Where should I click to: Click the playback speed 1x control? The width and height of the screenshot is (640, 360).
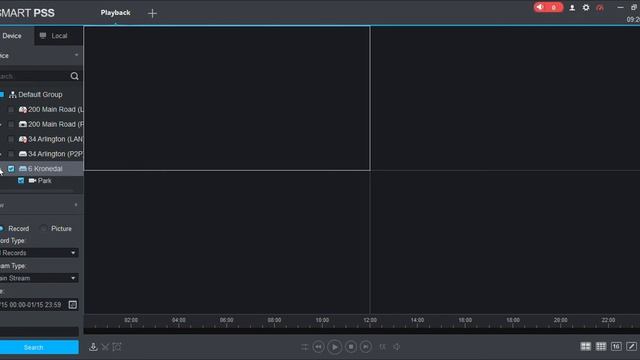(x=382, y=347)
